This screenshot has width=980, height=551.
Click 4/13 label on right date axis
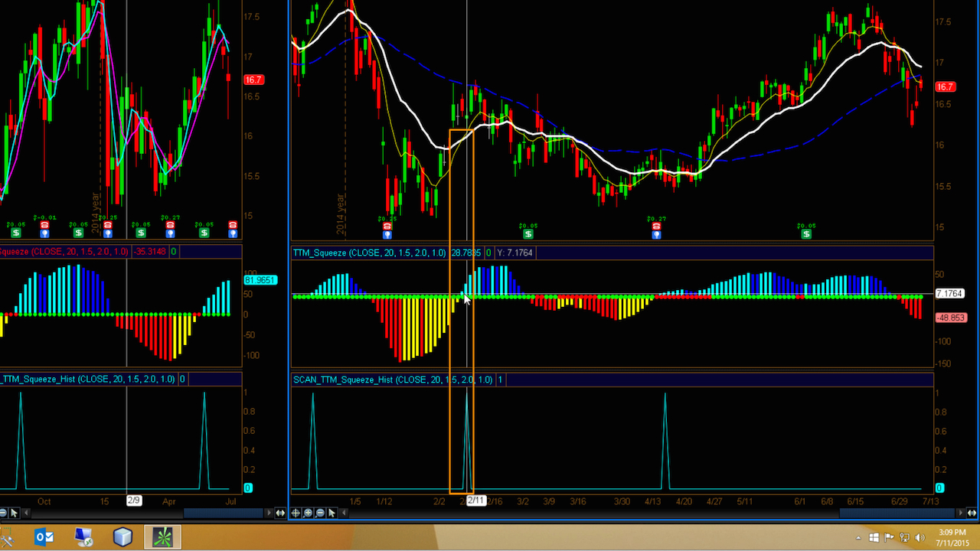[652, 501]
